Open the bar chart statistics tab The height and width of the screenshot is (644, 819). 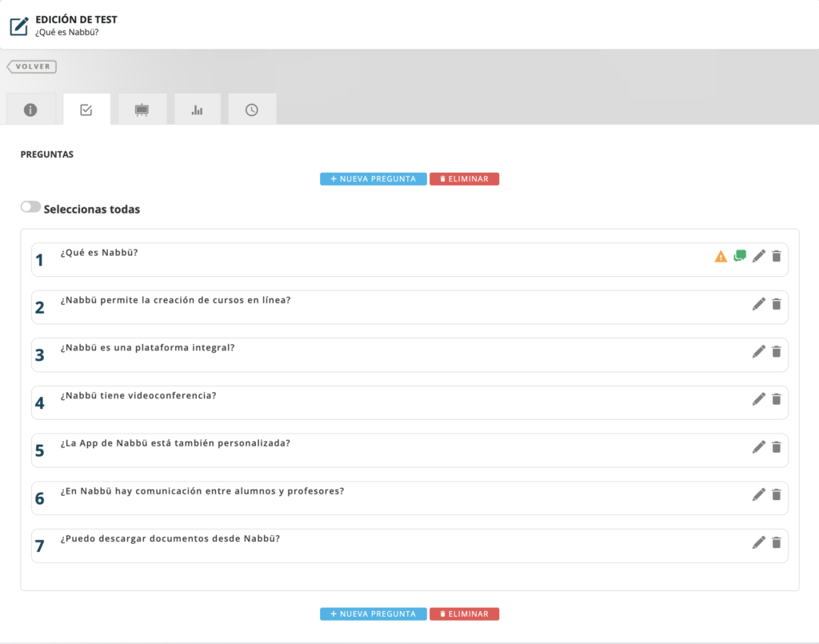point(197,110)
